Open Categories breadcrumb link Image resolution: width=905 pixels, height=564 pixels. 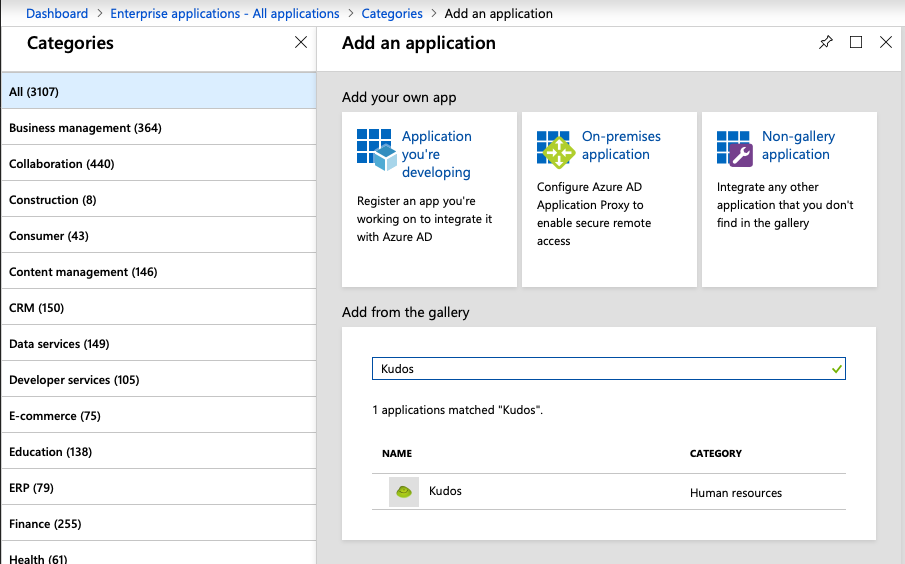pos(392,13)
